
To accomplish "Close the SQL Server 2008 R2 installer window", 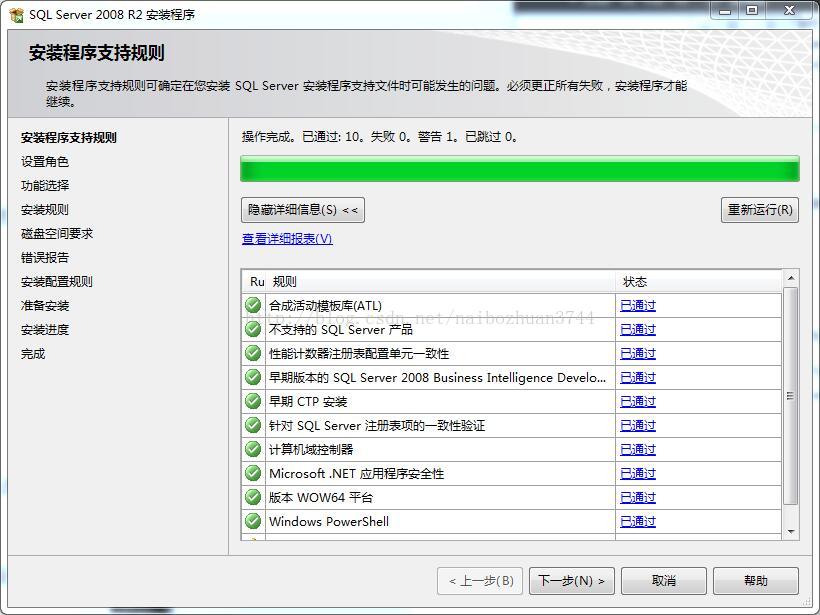I will 790,11.
